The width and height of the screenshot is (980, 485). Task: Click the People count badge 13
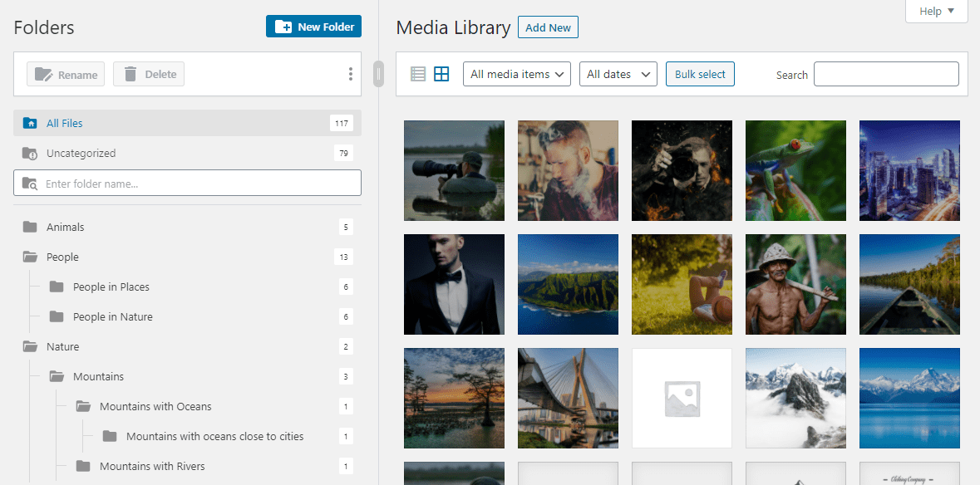pos(343,257)
